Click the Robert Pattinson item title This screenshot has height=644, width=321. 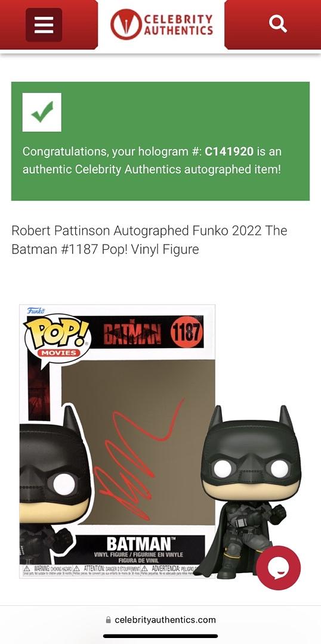(150, 240)
